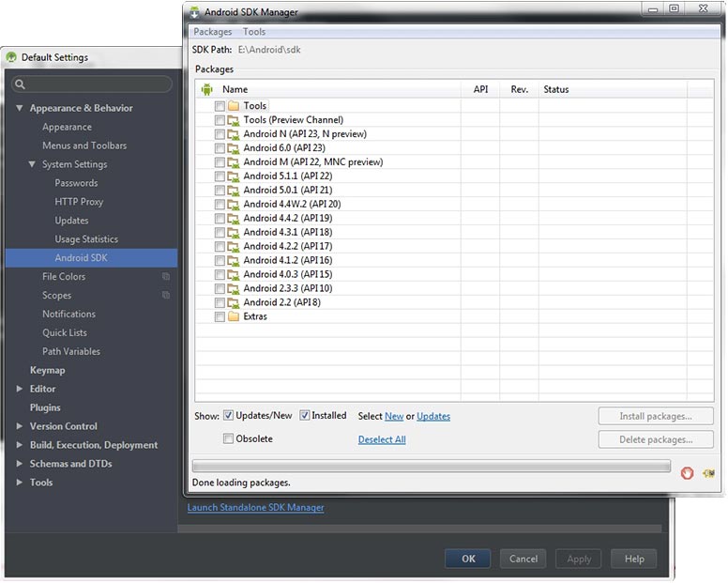This screenshot has width=728, height=583.
Task: Click the copy icon beside Scopes
Action: pos(166,295)
